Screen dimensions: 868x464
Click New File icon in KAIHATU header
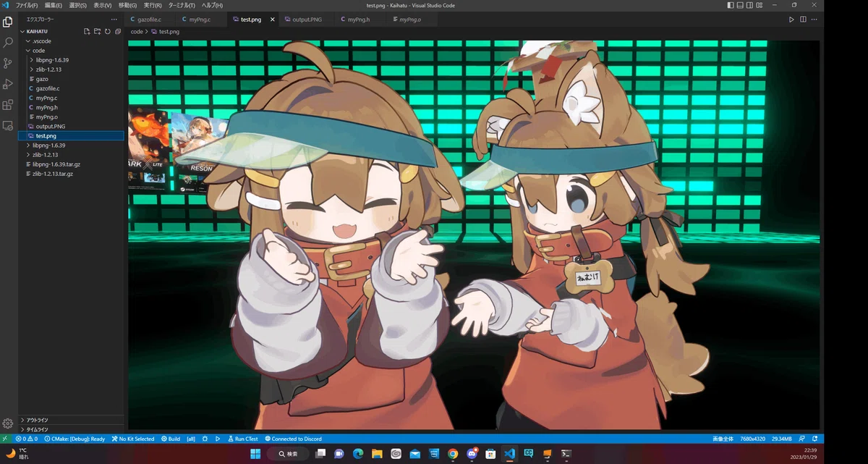87,32
